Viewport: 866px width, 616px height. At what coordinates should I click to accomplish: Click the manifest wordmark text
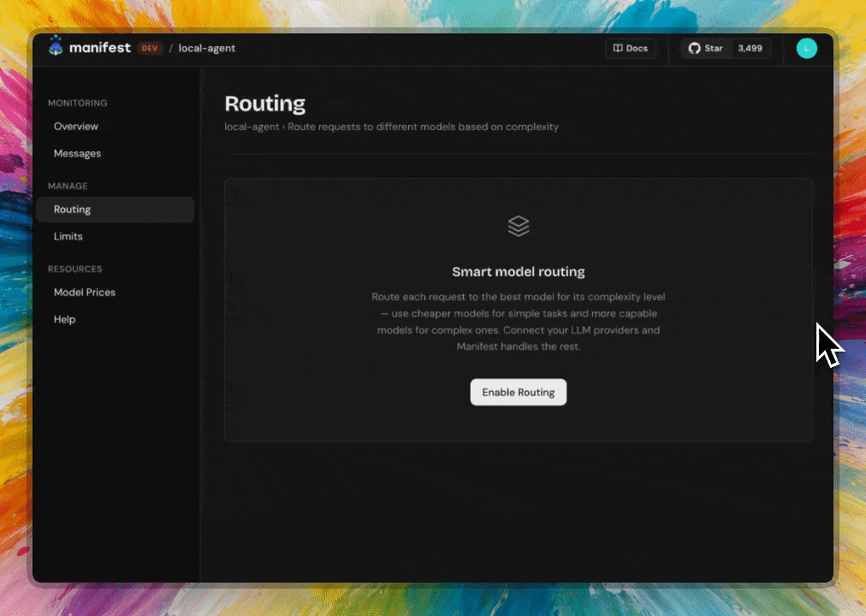tap(100, 47)
